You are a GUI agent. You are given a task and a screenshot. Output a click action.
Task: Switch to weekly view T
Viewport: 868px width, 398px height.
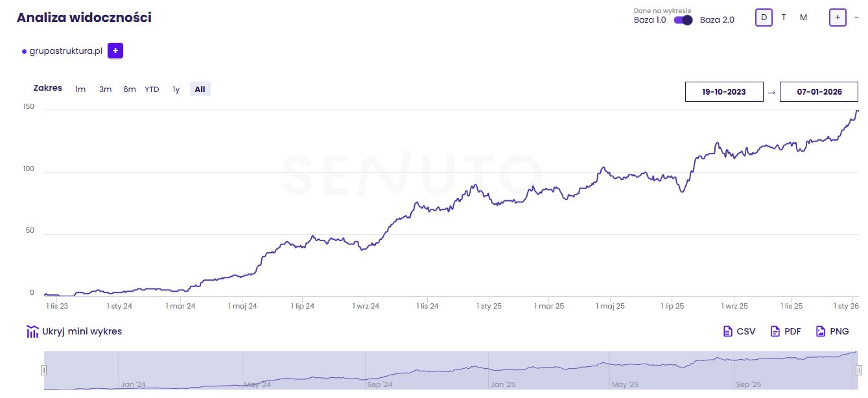[784, 18]
